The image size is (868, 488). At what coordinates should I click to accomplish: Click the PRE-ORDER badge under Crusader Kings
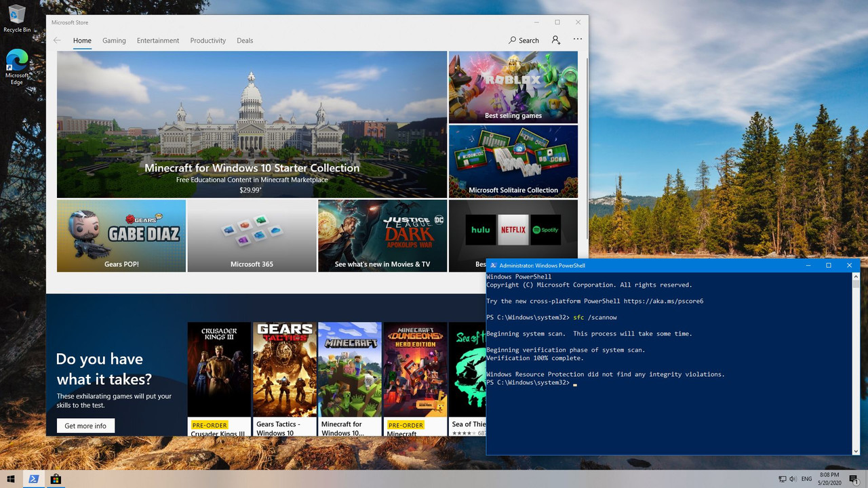[x=209, y=425]
